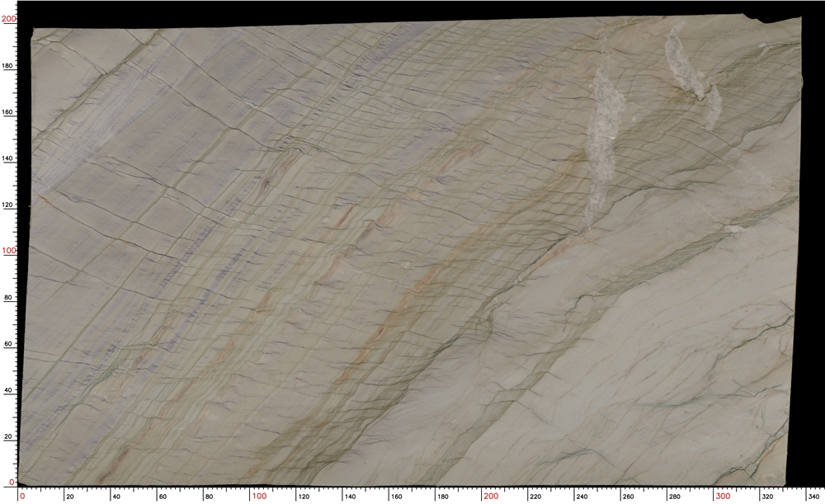Click the red 200 on the vertical ruler
Viewport: 825px width, 504px height.
(9, 19)
